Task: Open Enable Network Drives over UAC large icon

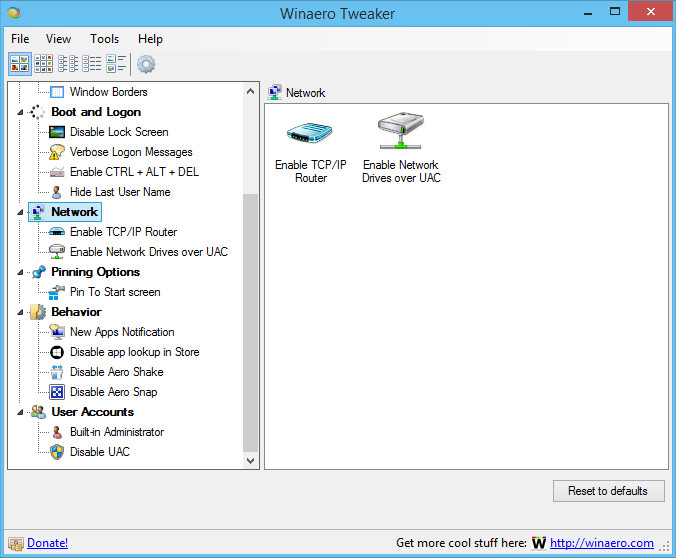Action: [x=401, y=131]
